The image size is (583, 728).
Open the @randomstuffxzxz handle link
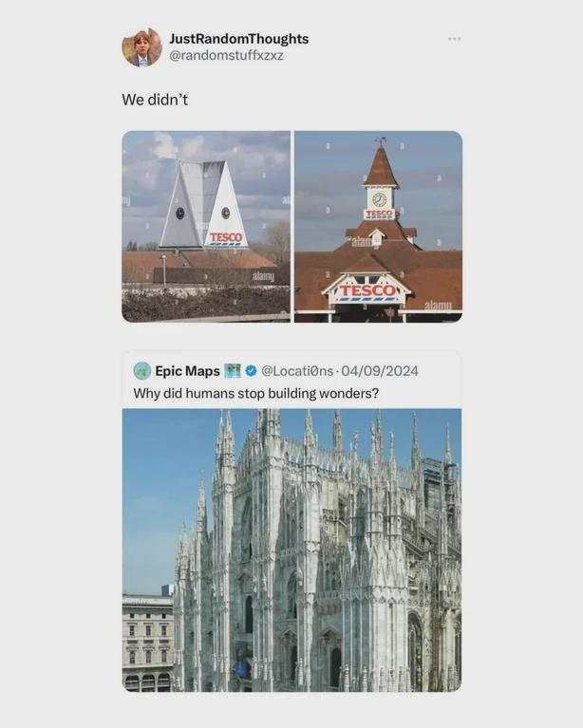(226, 56)
